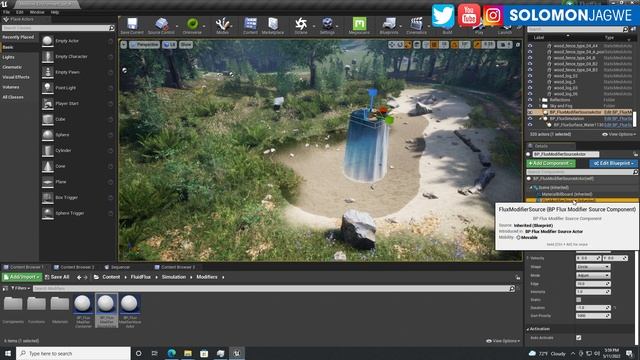Viewport: 640px width, 360px height.
Task: Select the Sphere Trigger icon
Action: point(48,213)
